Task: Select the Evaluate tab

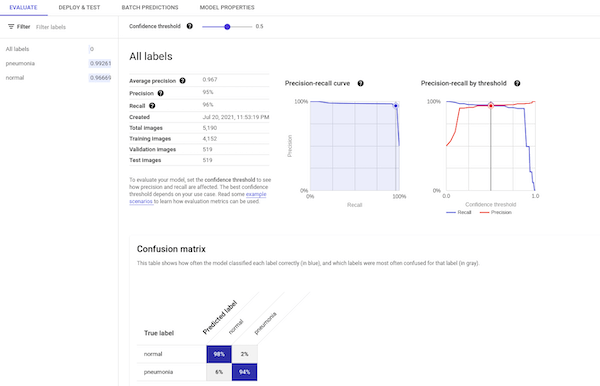Action: (x=23, y=7)
